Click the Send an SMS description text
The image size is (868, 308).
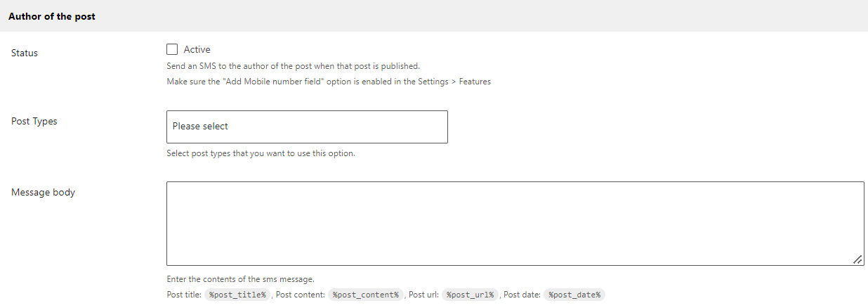(293, 66)
